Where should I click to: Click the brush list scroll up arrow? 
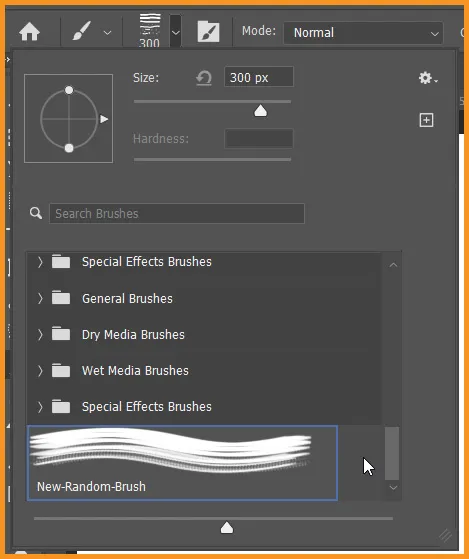[393, 265]
